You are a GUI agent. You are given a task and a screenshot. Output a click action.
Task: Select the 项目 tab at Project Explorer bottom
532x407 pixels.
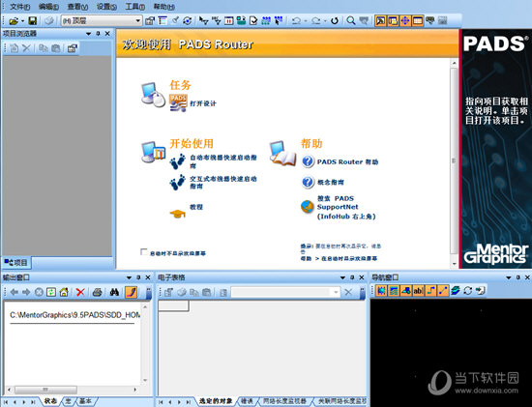pos(16,262)
